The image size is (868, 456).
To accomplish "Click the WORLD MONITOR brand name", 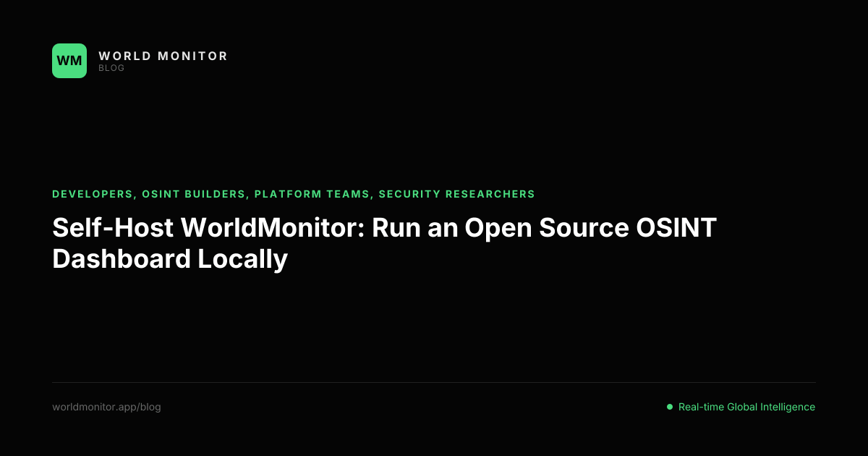I will (x=163, y=56).
